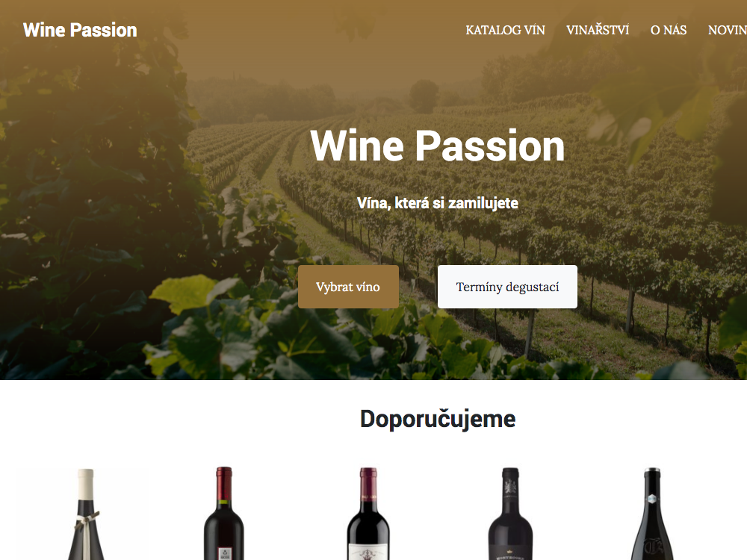The width and height of the screenshot is (747, 560).
Task: Click the large Wine Passion hero title
Action: point(437,146)
